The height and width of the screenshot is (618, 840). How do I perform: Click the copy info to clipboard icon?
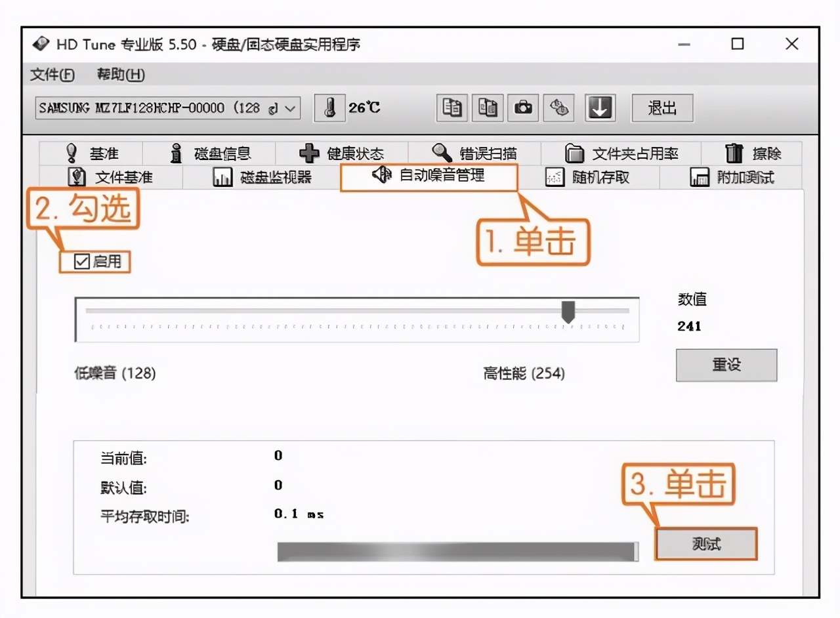(x=451, y=108)
